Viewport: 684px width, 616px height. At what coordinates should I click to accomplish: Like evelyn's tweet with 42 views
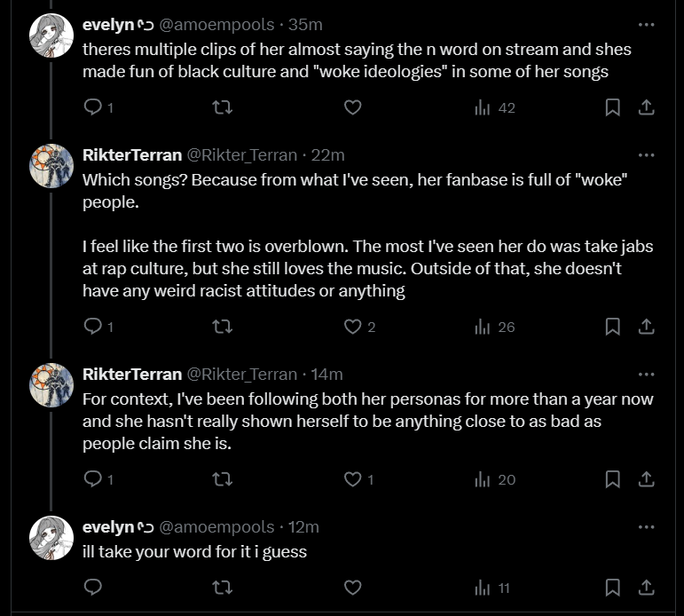point(352,107)
